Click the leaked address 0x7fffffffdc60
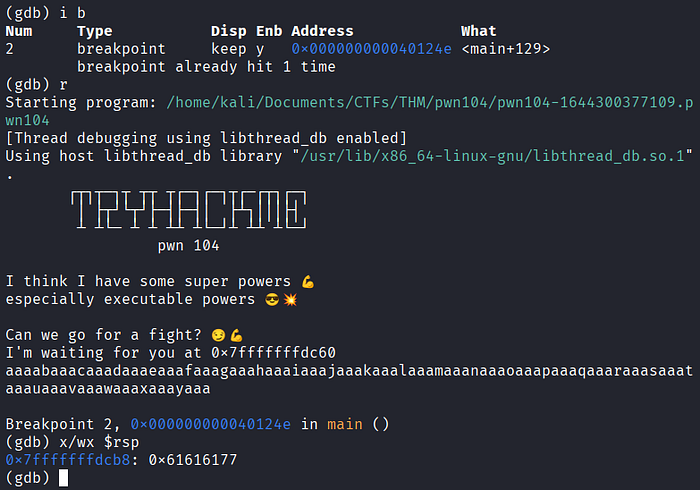Screen dimensions: 700x490 tap(273, 353)
